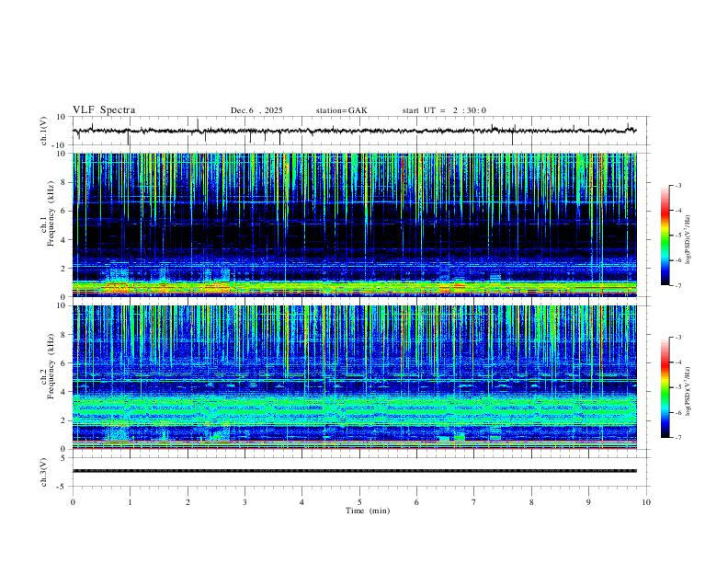Click the '-7' label of ch.2 color bar
This screenshot has height=563, width=728.
(x=677, y=438)
